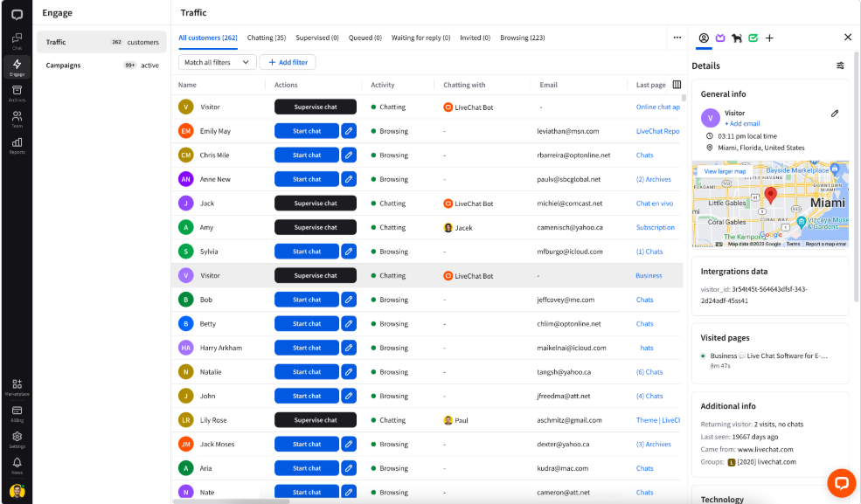The image size is (861, 504).
Task: Click the pencil icon in Emily May's row
Action: (x=349, y=131)
